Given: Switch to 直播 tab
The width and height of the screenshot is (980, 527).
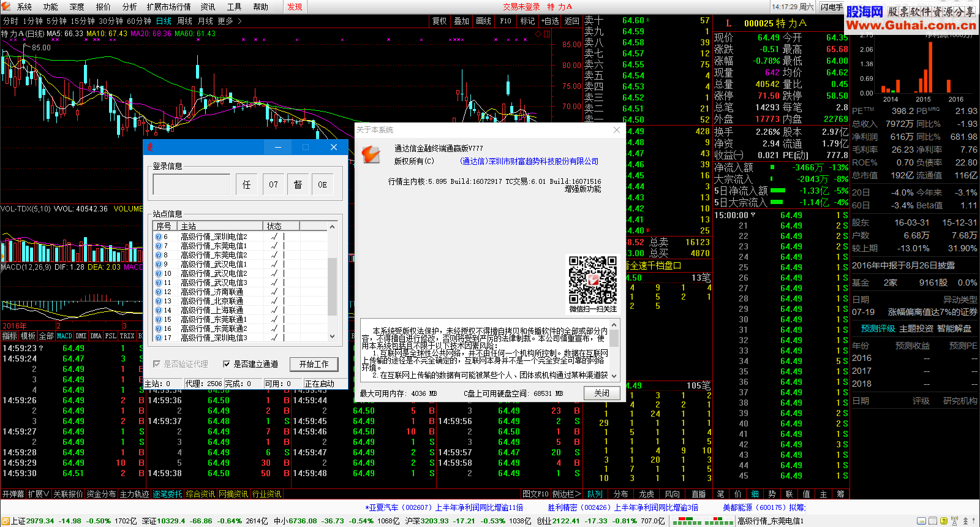Looking at the screenshot, I should tap(698, 494).
